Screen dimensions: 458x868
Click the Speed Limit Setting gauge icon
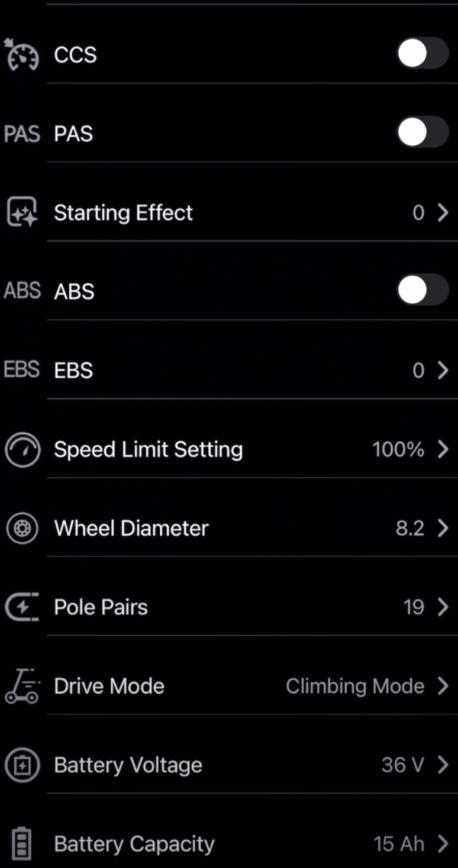(x=22, y=449)
